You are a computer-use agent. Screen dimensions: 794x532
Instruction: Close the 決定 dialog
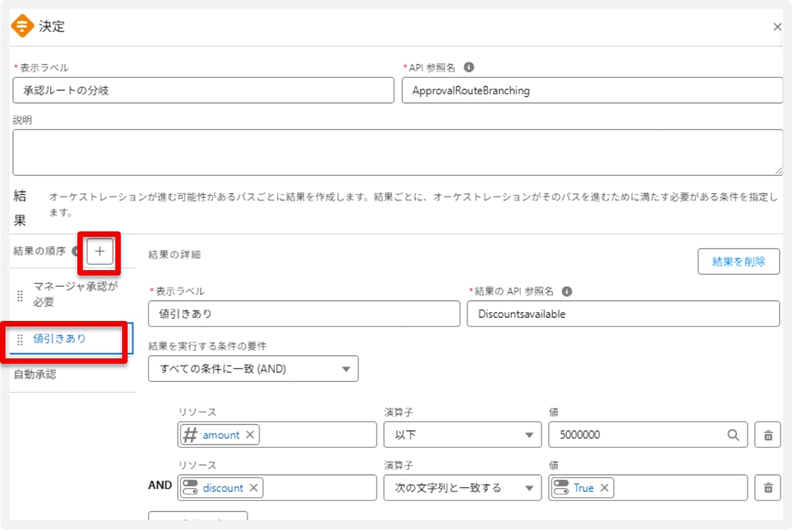[x=777, y=27]
